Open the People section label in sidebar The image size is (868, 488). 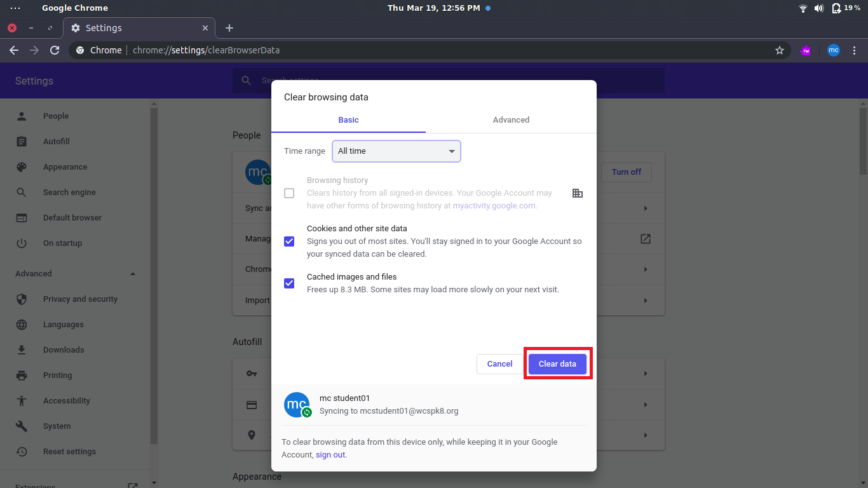click(x=56, y=116)
